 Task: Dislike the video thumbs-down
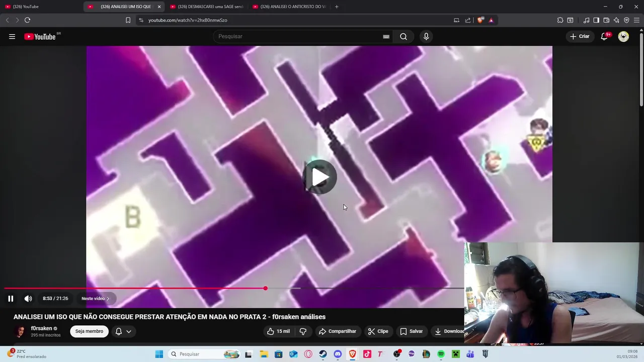[303, 331]
